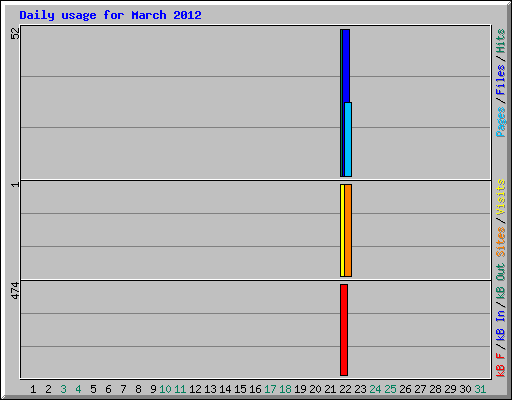Click day 27 on the x-axis
Screen dimensions: 512x400
pyautogui.click(x=420, y=389)
